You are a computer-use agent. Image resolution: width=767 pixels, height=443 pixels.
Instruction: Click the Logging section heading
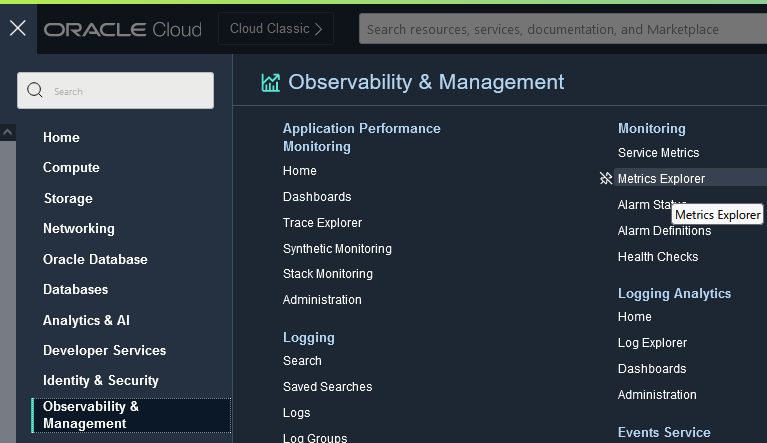click(309, 337)
